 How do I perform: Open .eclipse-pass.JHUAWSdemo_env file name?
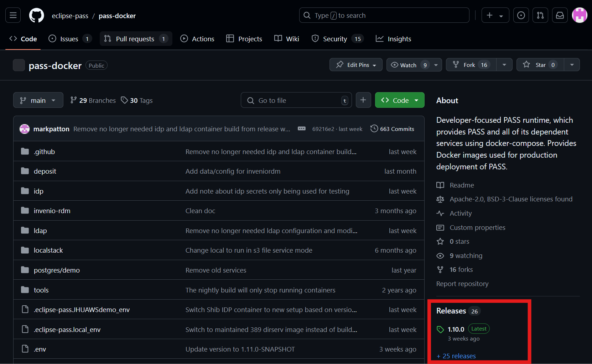pos(82,310)
